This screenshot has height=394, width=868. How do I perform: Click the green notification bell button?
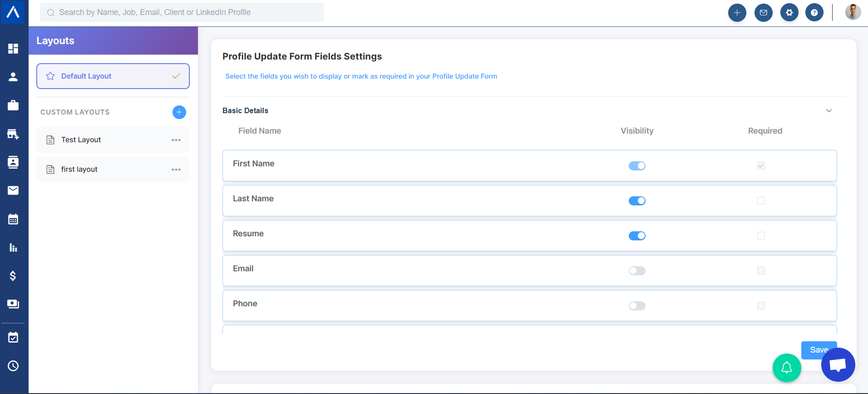(786, 367)
